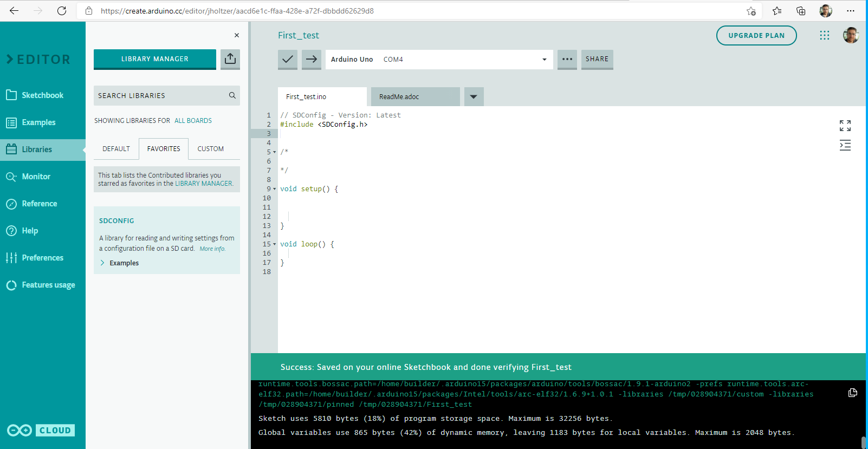Click the Upload arrow button

[312, 59]
